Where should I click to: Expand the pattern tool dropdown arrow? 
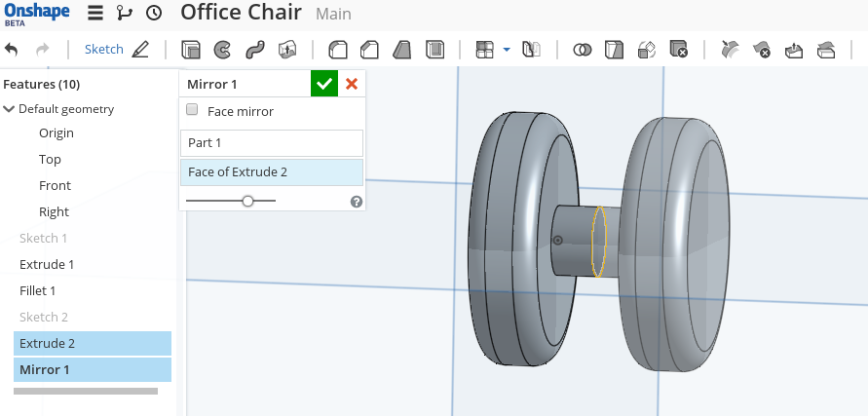[x=507, y=49]
